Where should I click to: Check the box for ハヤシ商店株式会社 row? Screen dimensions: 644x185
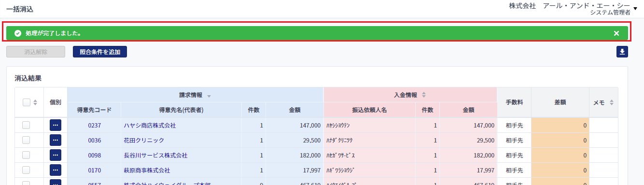point(26,125)
